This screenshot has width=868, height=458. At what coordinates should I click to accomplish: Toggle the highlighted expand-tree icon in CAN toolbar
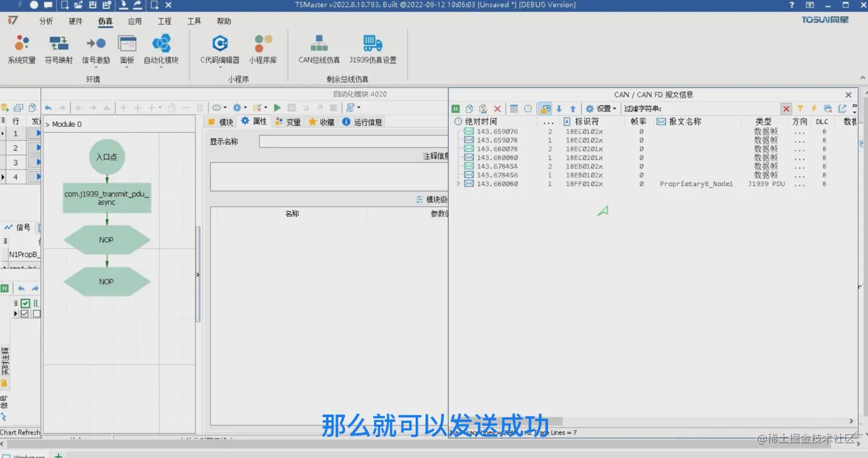click(546, 109)
